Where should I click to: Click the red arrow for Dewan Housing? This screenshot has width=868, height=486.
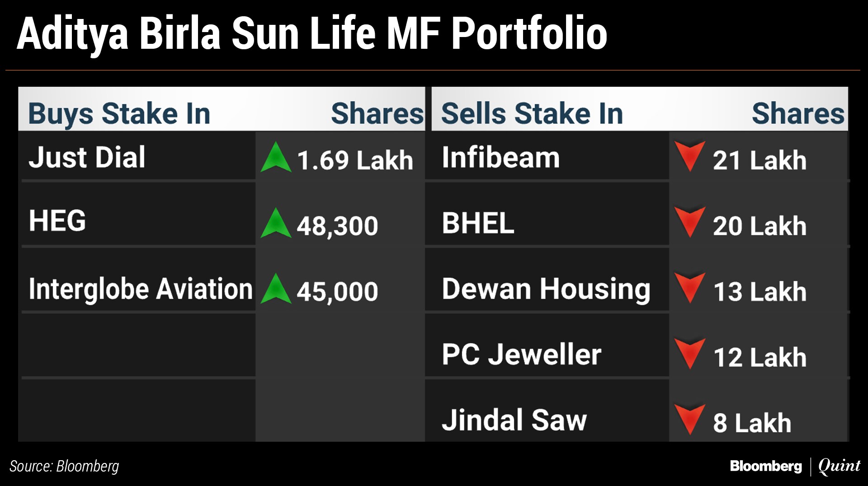tap(689, 286)
